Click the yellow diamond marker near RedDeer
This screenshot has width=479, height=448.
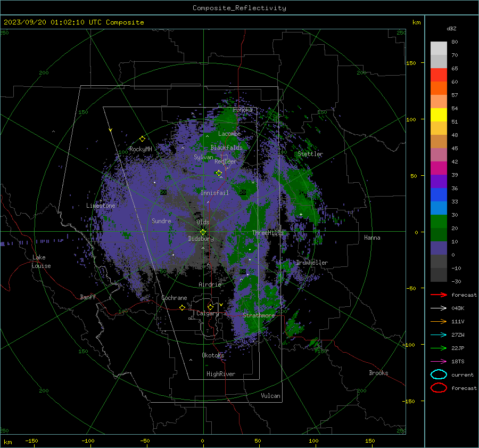click(x=219, y=173)
